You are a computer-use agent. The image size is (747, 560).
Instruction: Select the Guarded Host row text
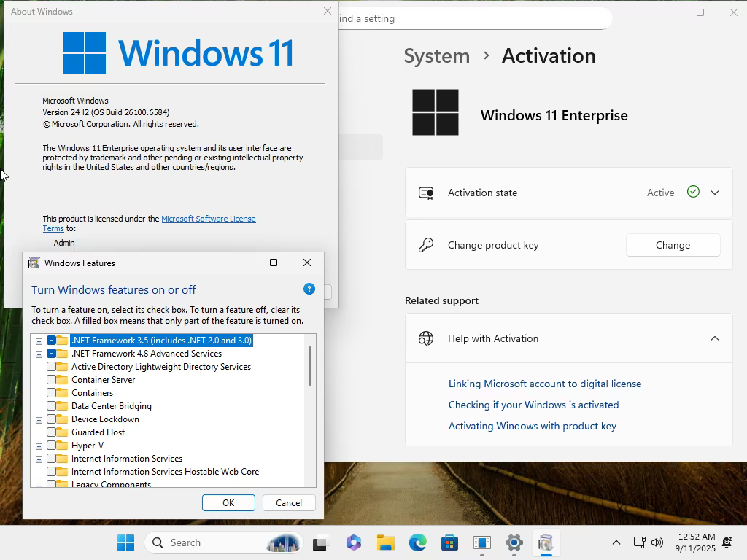click(98, 432)
